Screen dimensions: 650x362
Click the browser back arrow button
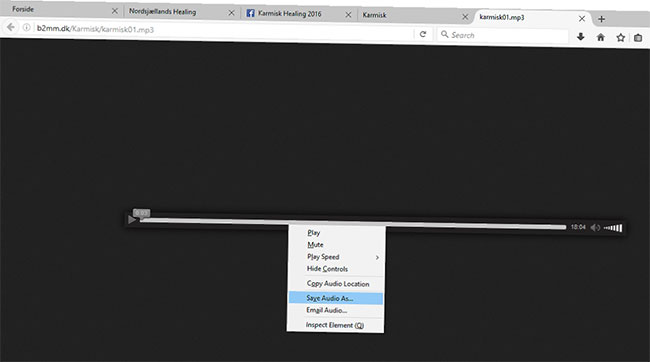[11, 27]
